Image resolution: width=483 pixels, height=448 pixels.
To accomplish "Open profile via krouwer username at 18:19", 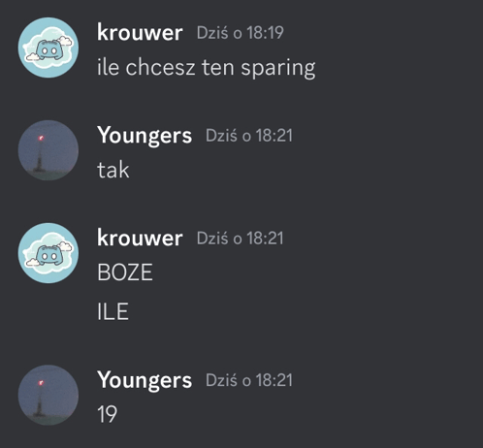I will coord(140,32).
